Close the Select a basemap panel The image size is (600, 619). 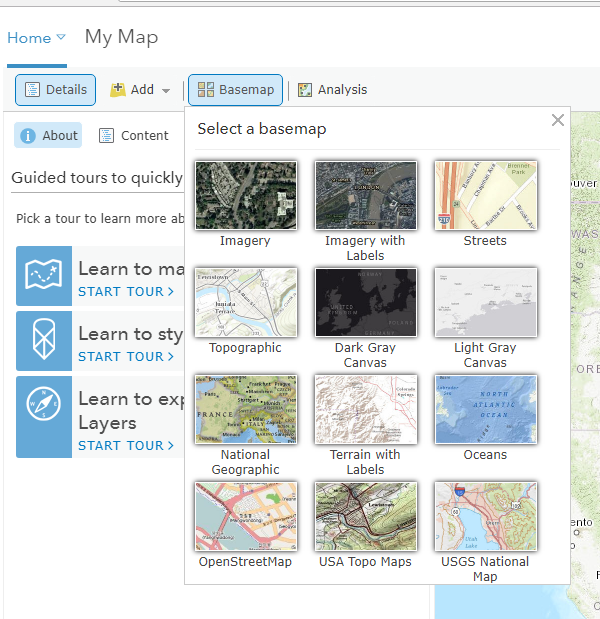557,120
